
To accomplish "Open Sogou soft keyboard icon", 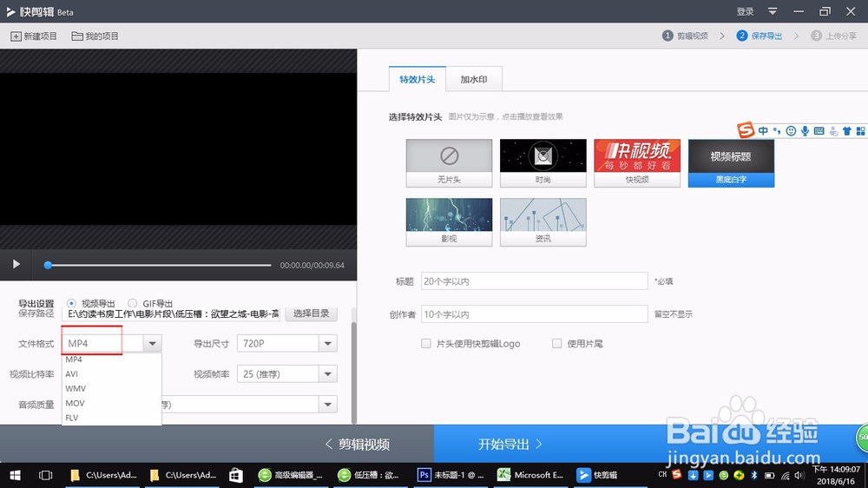I will point(819,131).
